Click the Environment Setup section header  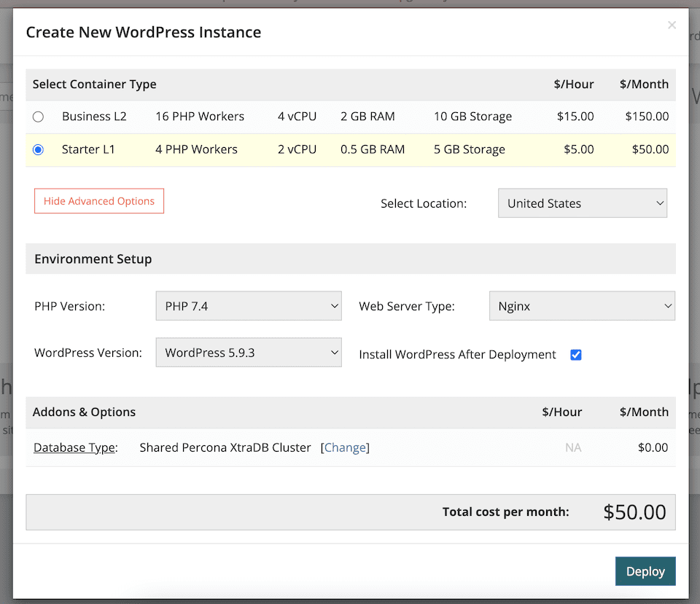(93, 259)
